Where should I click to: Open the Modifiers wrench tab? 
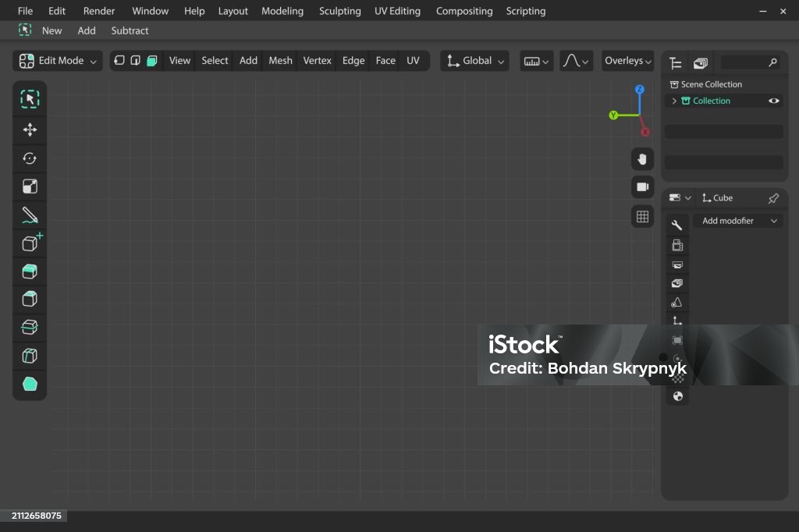tap(677, 225)
